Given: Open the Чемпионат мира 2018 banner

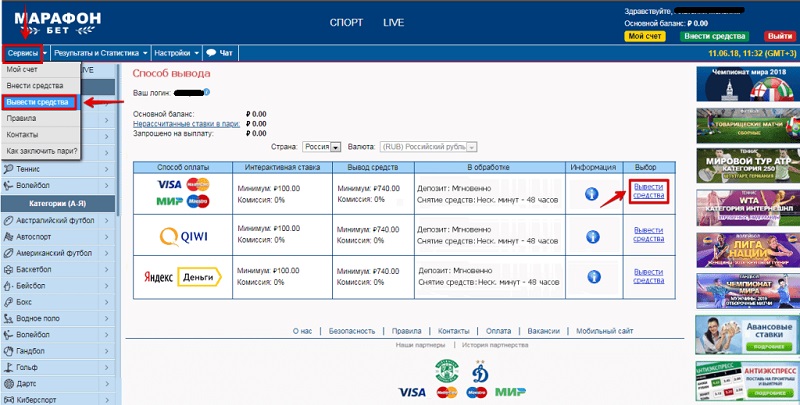Looking at the screenshot, I should tap(744, 82).
